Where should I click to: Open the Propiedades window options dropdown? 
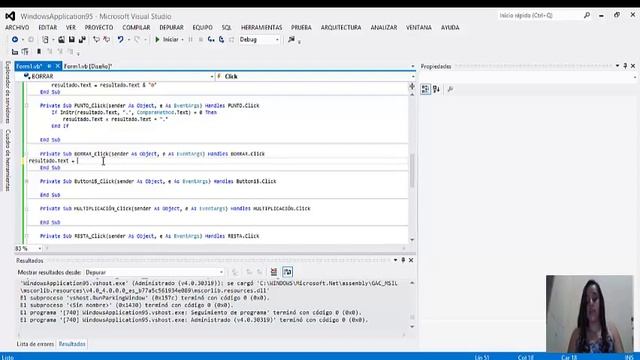coord(617,66)
